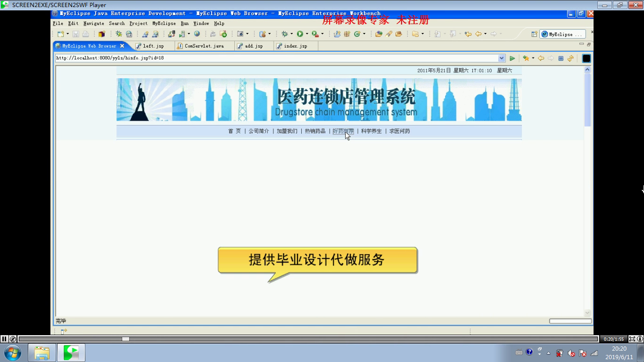Click the Save icon in Eclipse toolbar
Viewport: 644px width, 362px height.
tap(75, 34)
